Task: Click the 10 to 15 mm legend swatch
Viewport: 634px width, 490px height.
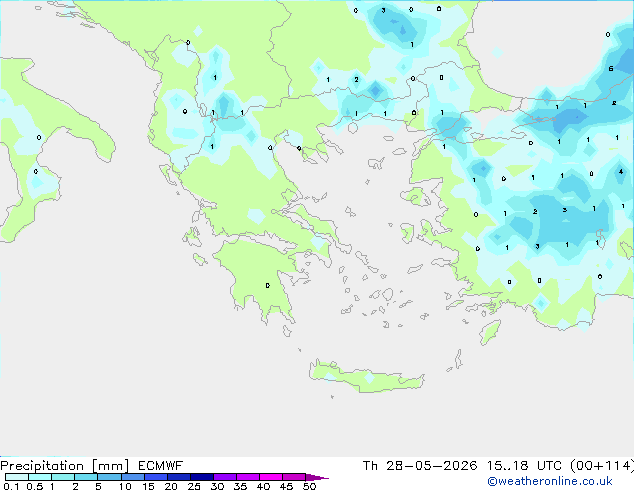Action: [x=133, y=477]
